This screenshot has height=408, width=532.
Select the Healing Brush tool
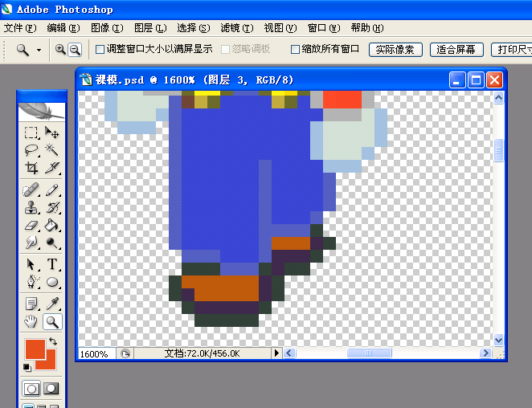(x=31, y=190)
